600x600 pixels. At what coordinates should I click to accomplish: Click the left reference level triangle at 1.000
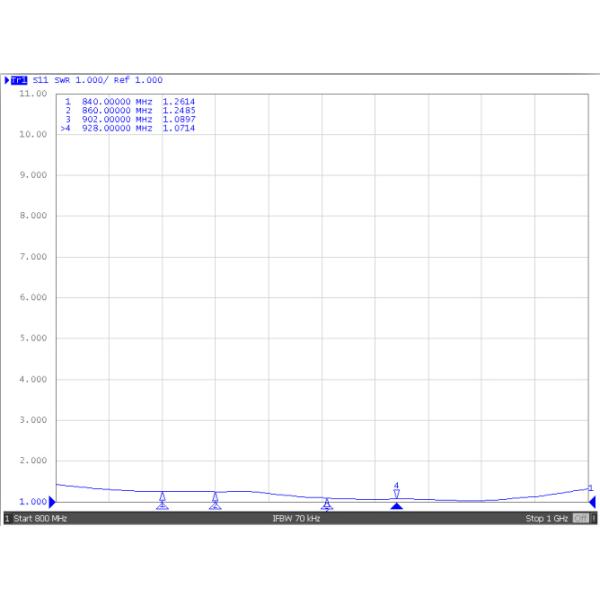coord(52,502)
